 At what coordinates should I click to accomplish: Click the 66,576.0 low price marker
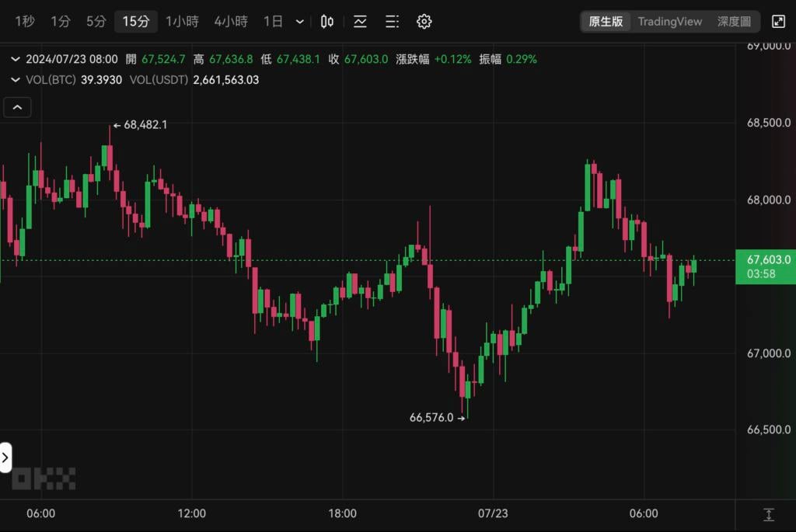pos(437,417)
